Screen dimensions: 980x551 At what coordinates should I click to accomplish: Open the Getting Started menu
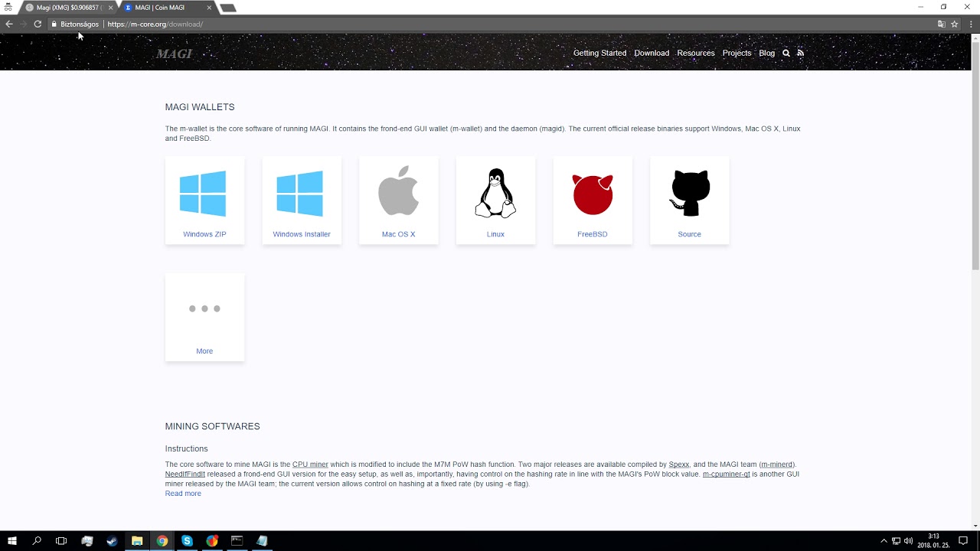[x=599, y=53]
